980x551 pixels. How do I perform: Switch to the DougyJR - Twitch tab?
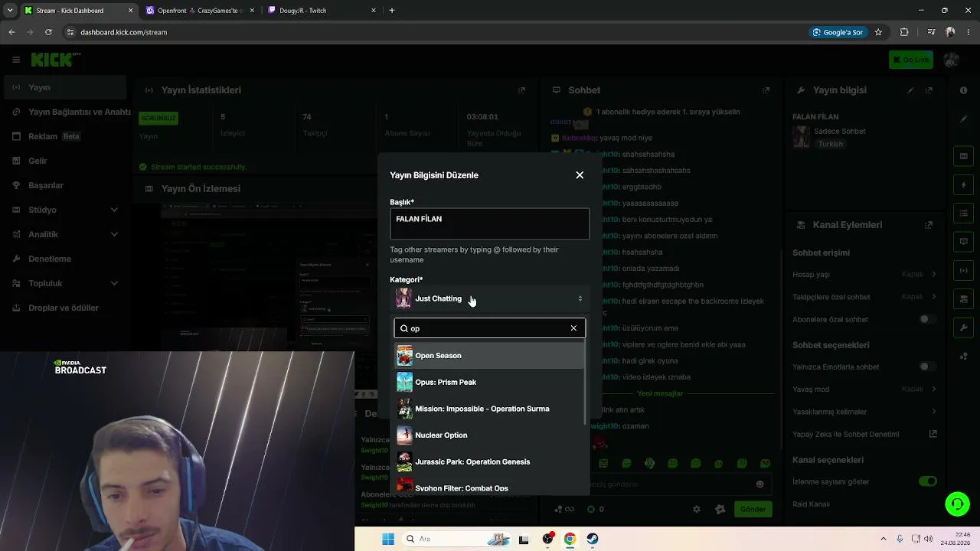tap(323, 11)
